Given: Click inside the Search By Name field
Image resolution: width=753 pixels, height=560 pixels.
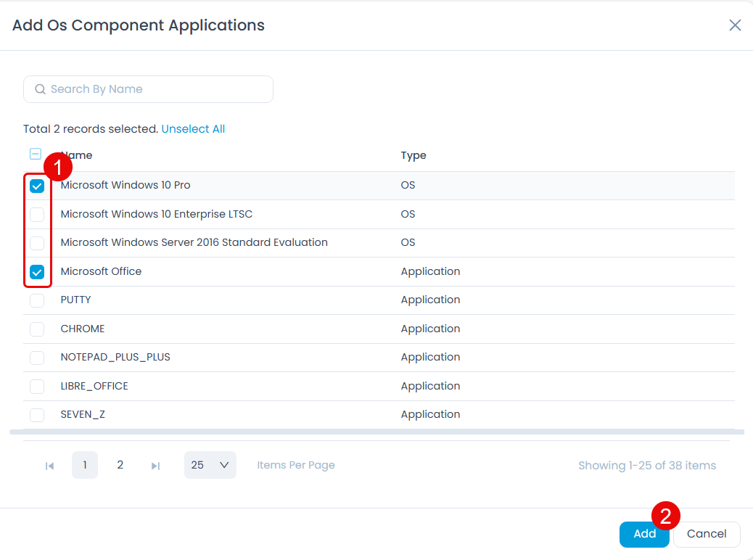Looking at the screenshot, I should click(145, 88).
